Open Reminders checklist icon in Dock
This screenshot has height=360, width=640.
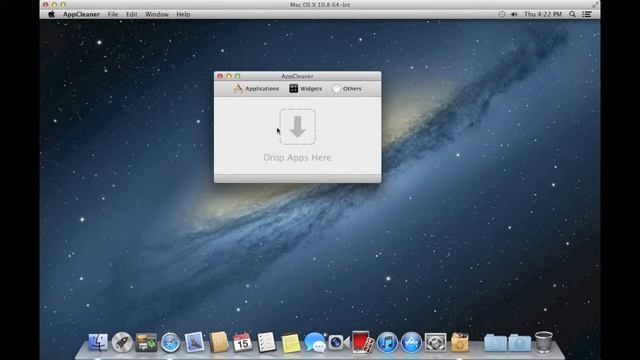pos(267,342)
